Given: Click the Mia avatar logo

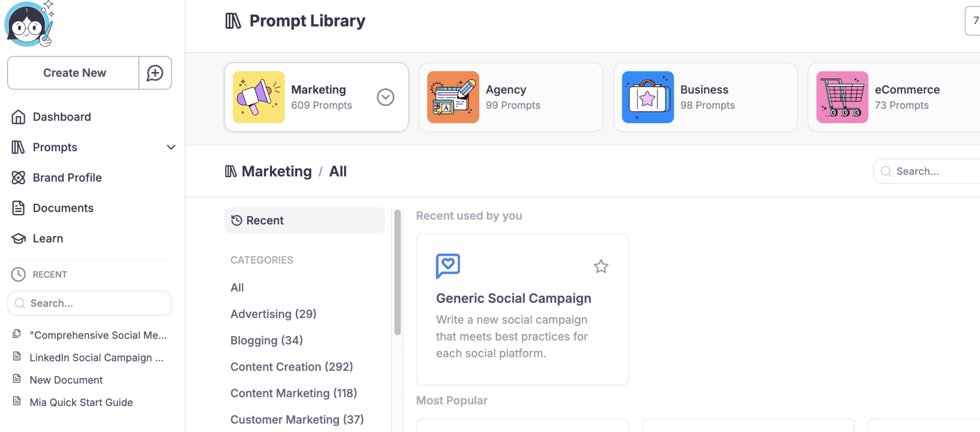Looking at the screenshot, I should [29, 24].
